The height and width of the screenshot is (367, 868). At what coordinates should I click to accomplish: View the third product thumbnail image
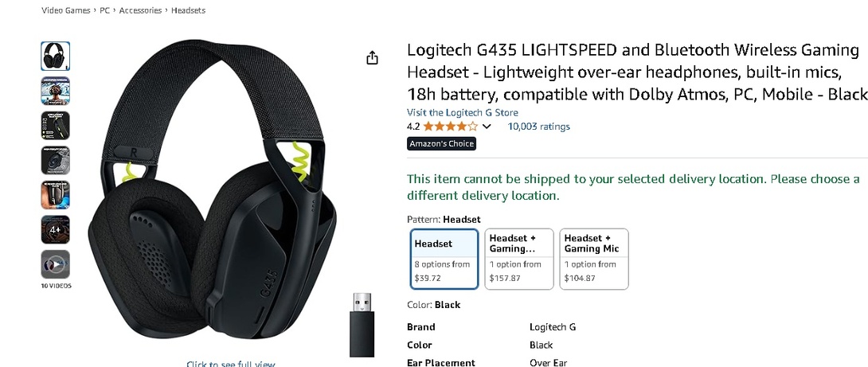(56, 126)
